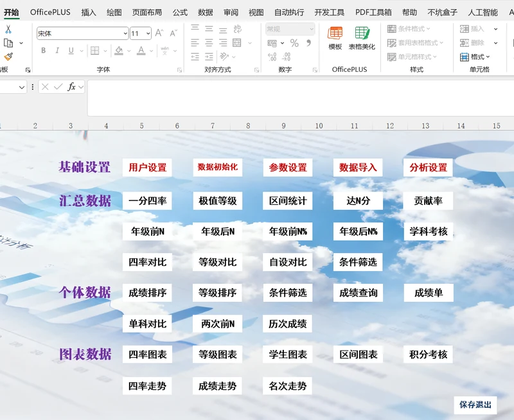This screenshot has height=420, width=514.
Task: Switch to the 不坑盒子 tab
Action: [442, 12]
